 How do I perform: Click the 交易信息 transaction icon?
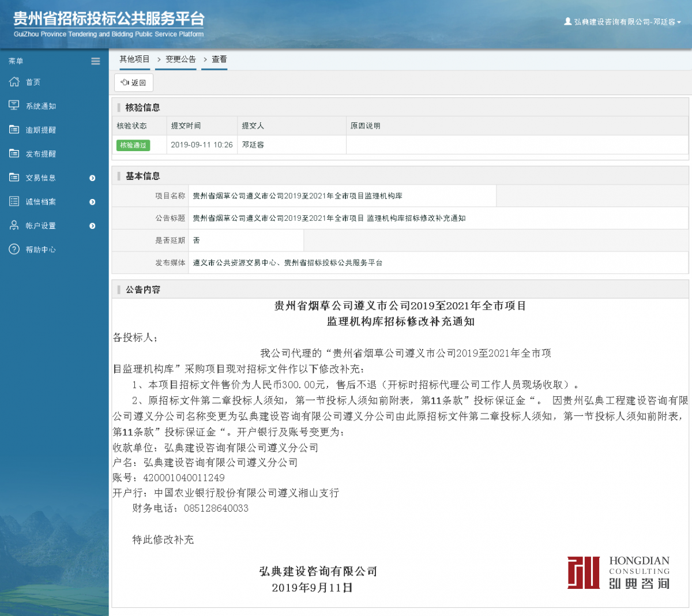[15, 178]
